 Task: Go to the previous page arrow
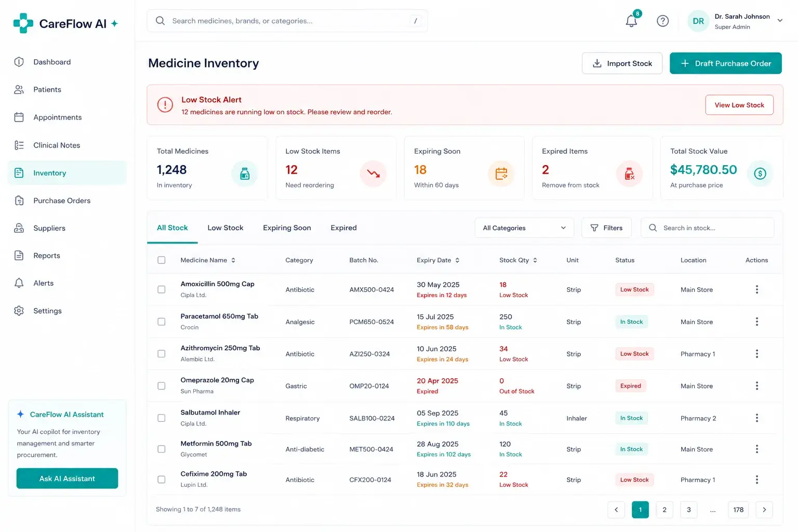616,510
